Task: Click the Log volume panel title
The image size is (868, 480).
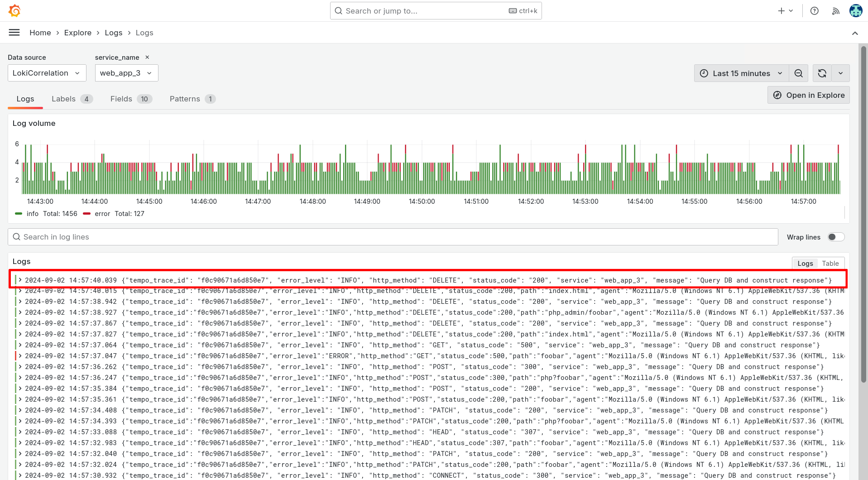Action: 34,123
